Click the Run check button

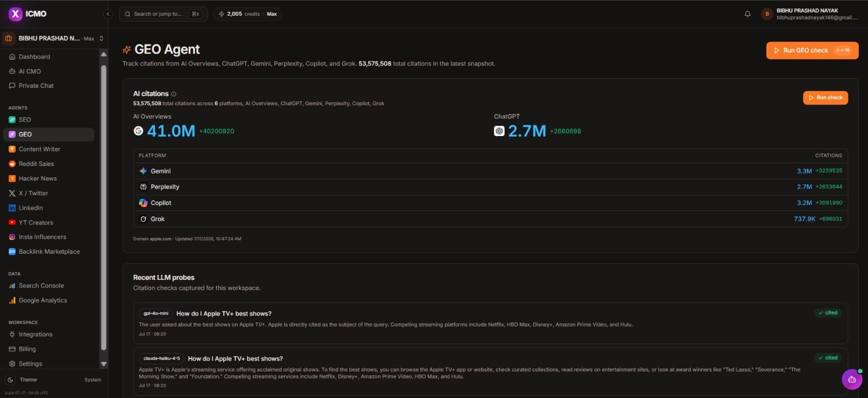click(x=825, y=98)
